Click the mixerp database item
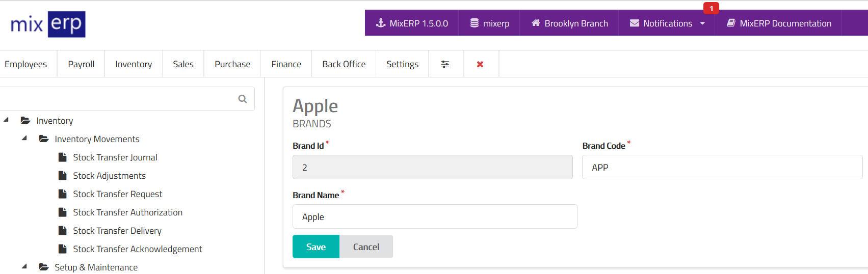The width and height of the screenshot is (868, 274). coord(489,23)
